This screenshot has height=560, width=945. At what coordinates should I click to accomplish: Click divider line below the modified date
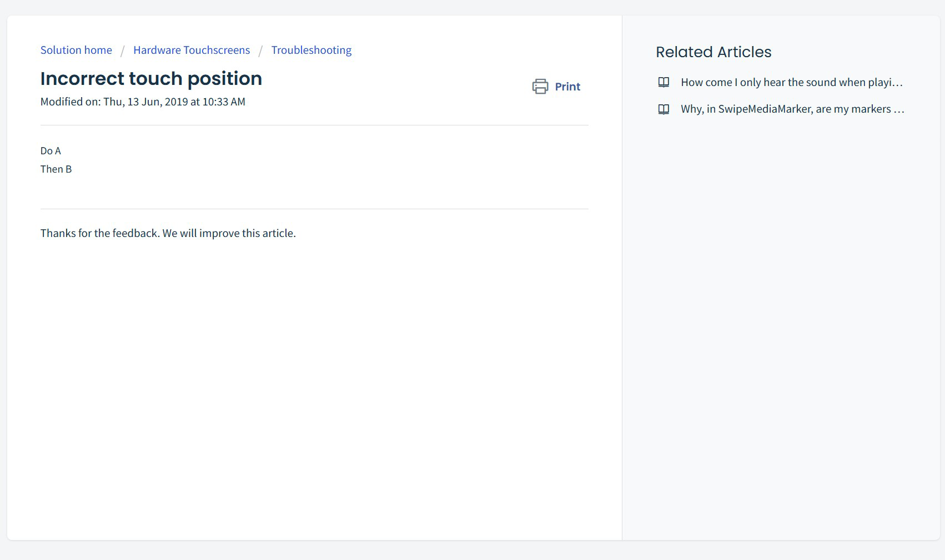pyautogui.click(x=314, y=125)
